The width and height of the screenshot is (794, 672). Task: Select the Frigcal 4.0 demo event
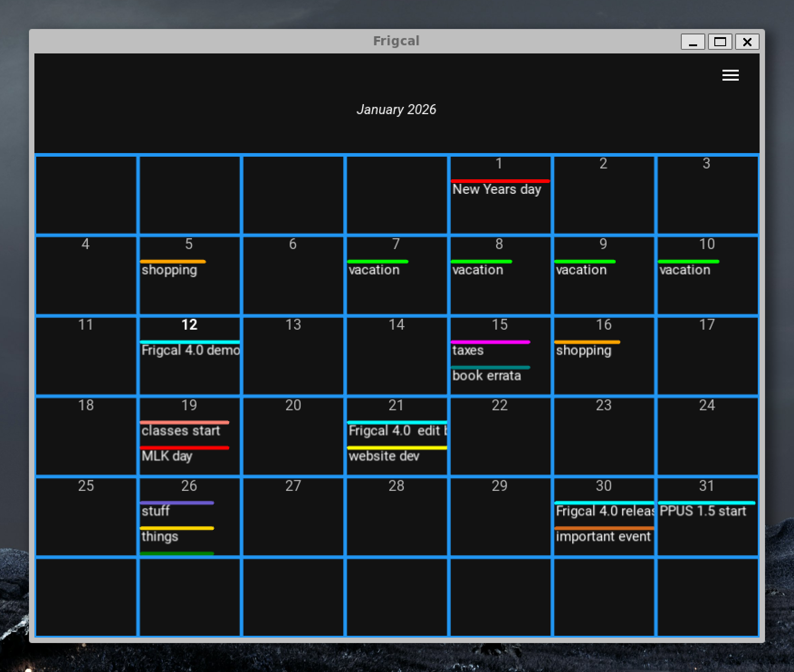[190, 350]
